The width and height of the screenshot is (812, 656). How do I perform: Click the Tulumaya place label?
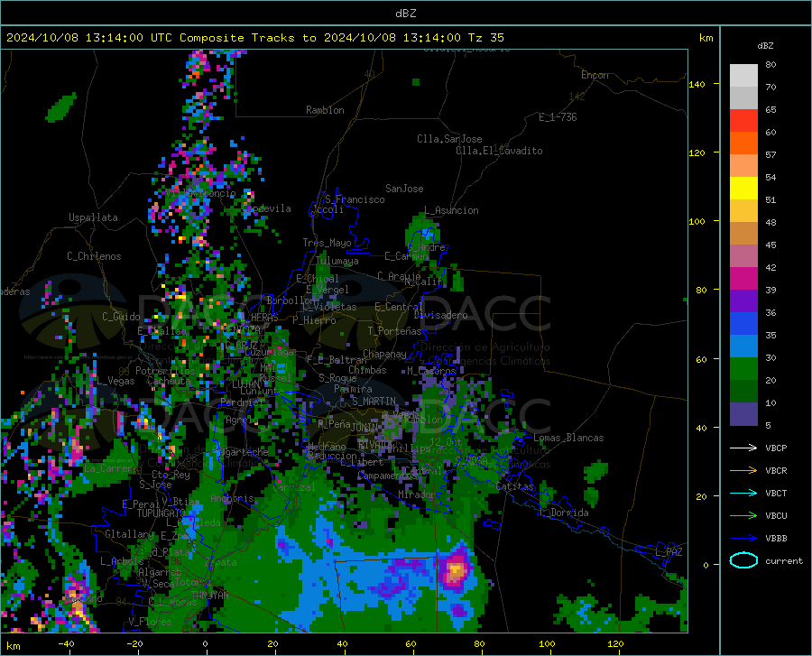pyautogui.click(x=337, y=261)
